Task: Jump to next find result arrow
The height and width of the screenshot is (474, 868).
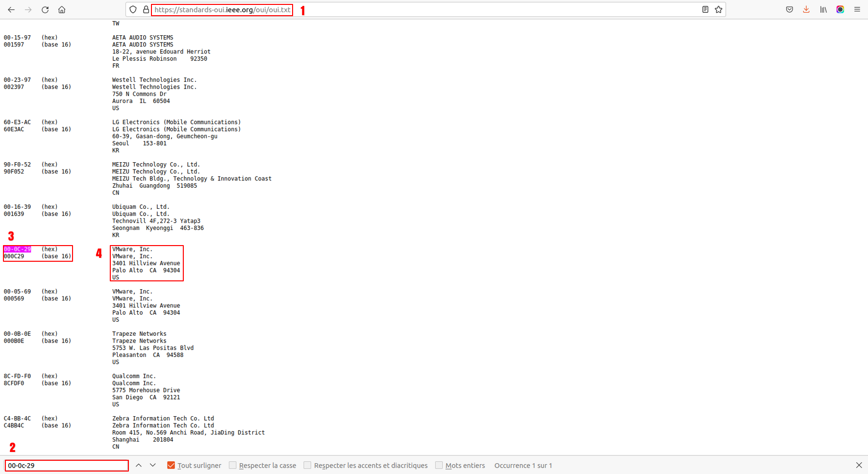Action: pos(153,465)
